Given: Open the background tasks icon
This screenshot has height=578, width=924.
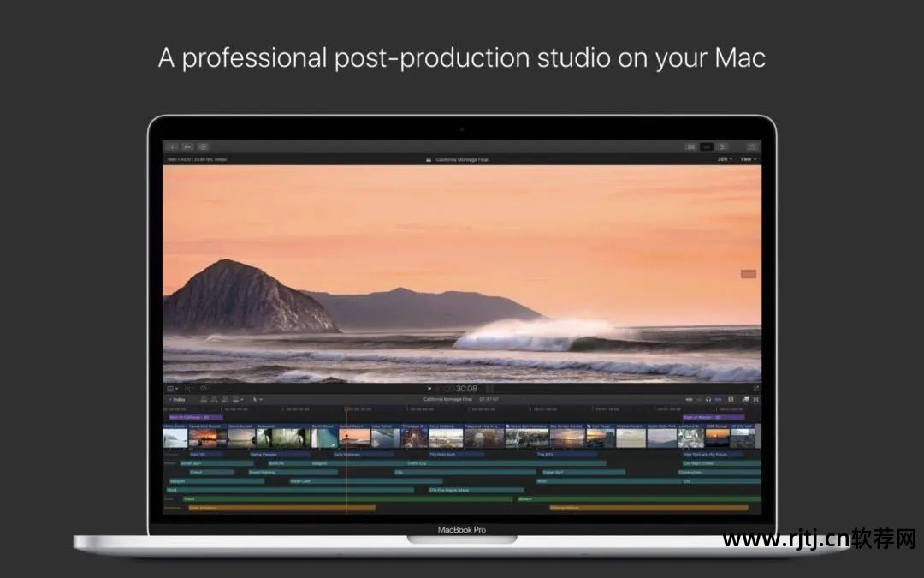Looking at the screenshot, I should (203, 146).
